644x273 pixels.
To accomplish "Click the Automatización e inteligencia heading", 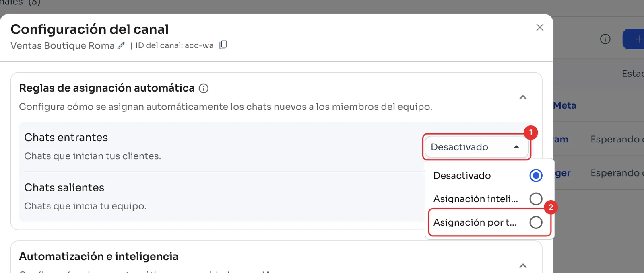I will click(99, 256).
